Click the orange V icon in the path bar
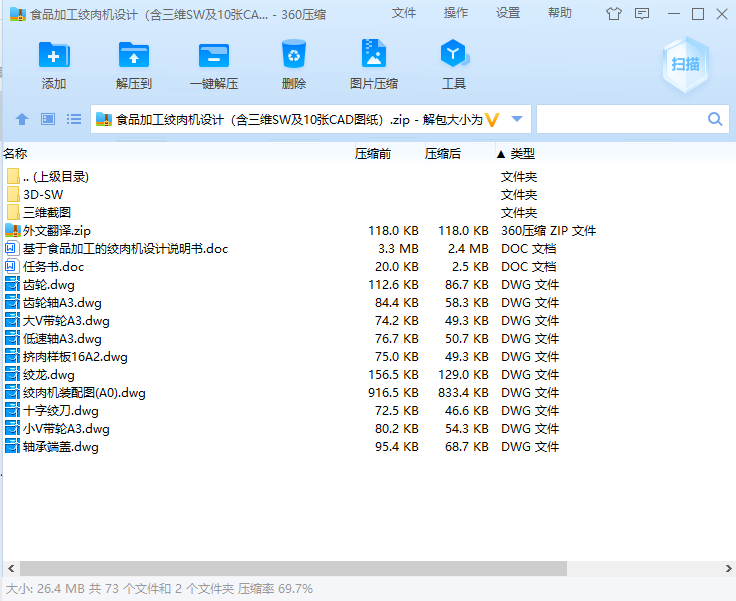The image size is (736, 601). 492,120
